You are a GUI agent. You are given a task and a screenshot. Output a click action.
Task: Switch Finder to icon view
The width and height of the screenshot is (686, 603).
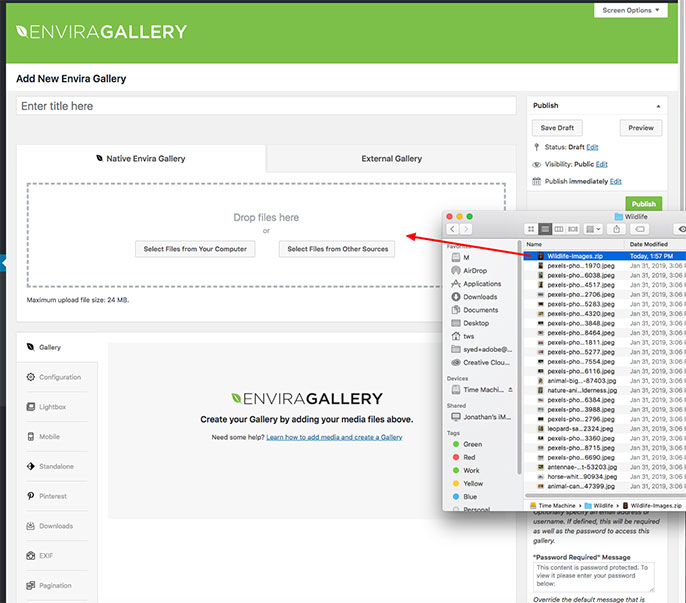click(x=531, y=229)
